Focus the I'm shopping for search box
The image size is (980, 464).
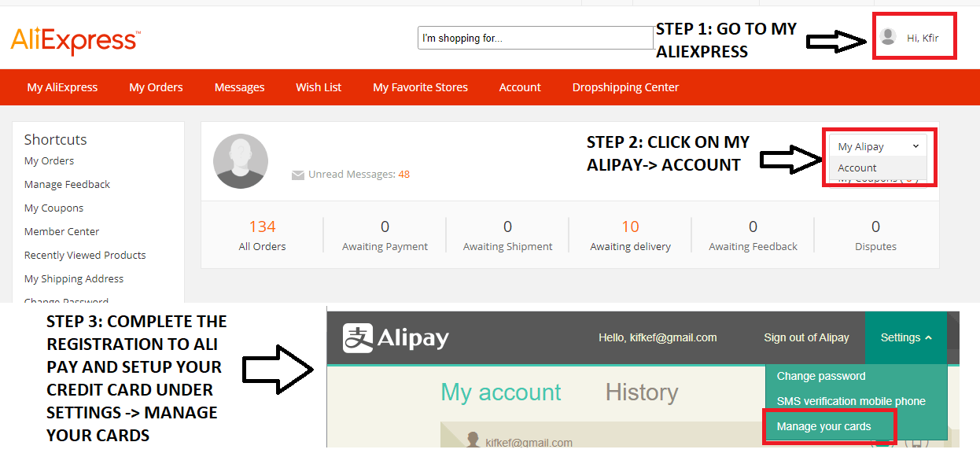point(536,38)
